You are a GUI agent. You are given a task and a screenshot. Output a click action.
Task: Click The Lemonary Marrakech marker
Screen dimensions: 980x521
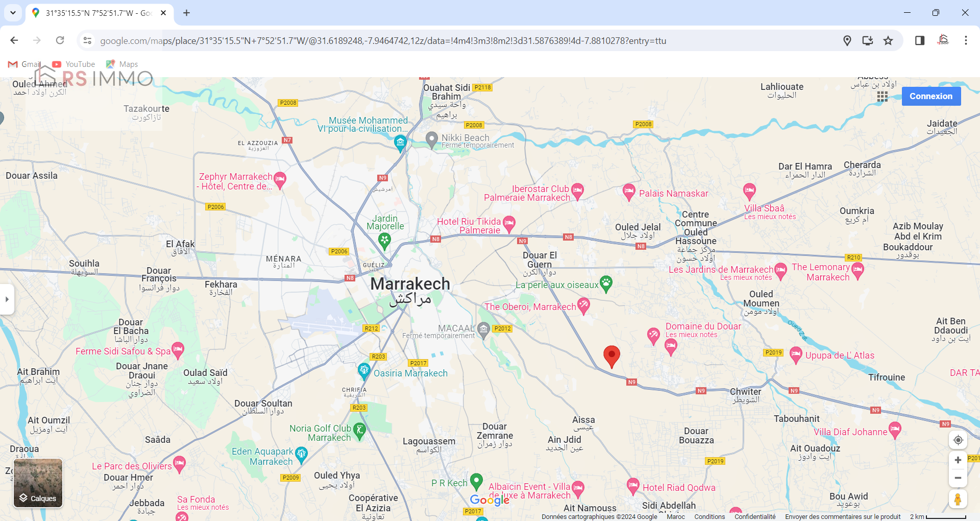[857, 270]
